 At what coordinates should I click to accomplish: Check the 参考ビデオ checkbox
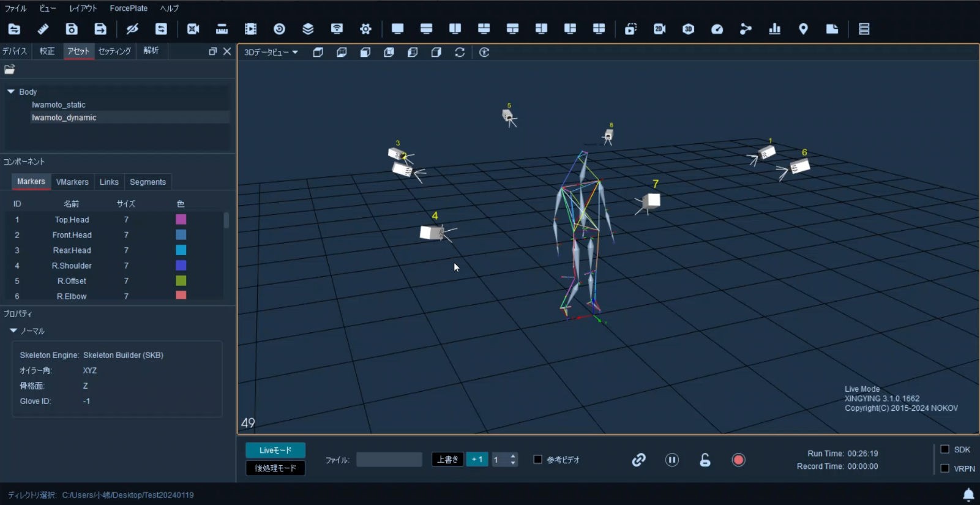click(x=537, y=459)
